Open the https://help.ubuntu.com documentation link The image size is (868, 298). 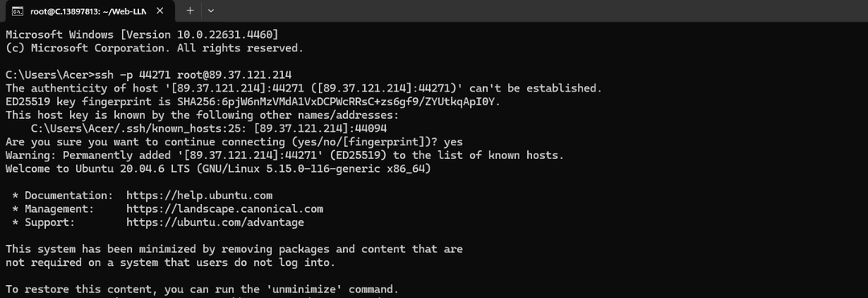[199, 196]
